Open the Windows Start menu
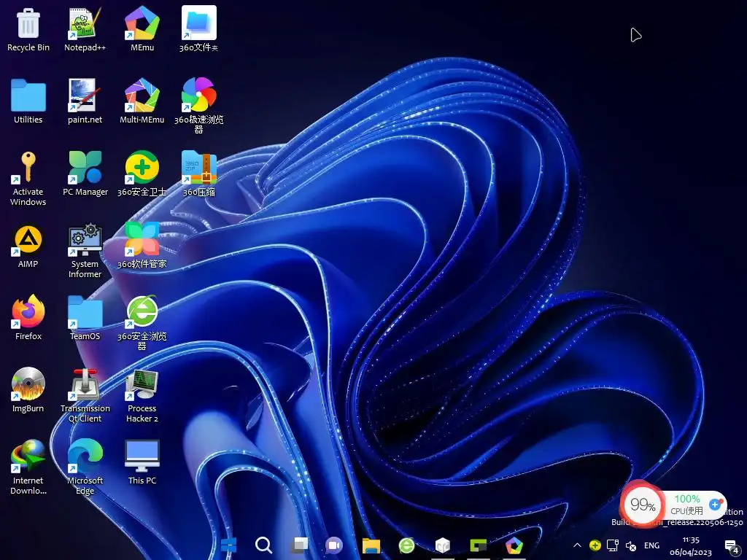 coord(228,545)
